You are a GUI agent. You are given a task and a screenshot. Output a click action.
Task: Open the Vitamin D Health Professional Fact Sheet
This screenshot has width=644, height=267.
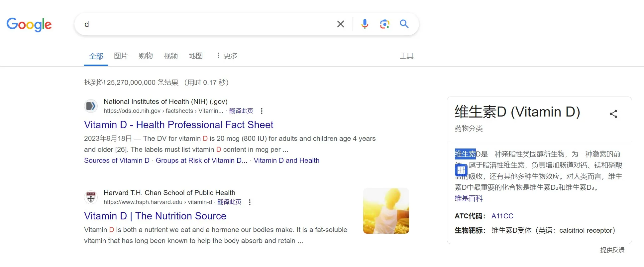point(178,125)
